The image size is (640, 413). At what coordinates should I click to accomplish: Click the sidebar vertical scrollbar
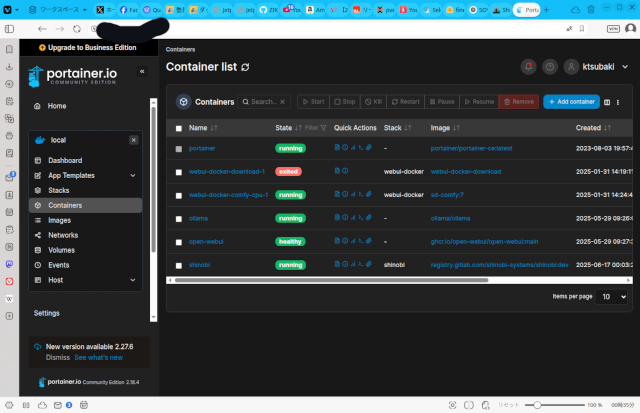click(153, 180)
